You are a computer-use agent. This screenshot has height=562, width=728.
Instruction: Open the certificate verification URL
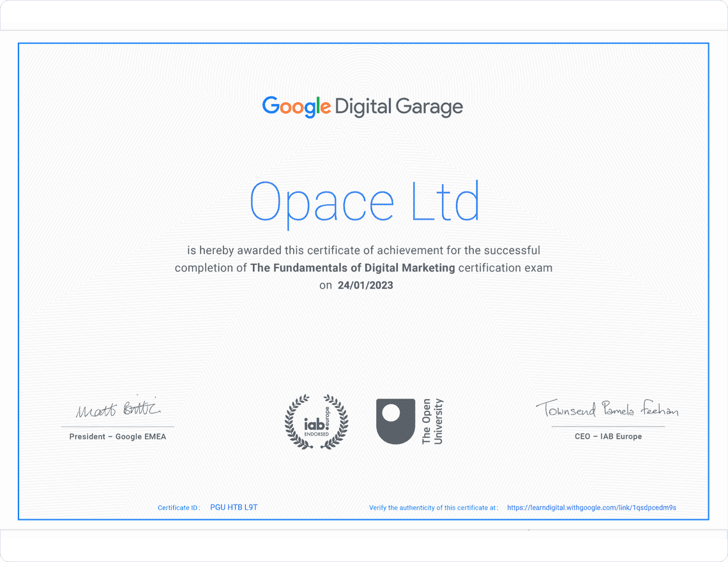coord(591,507)
